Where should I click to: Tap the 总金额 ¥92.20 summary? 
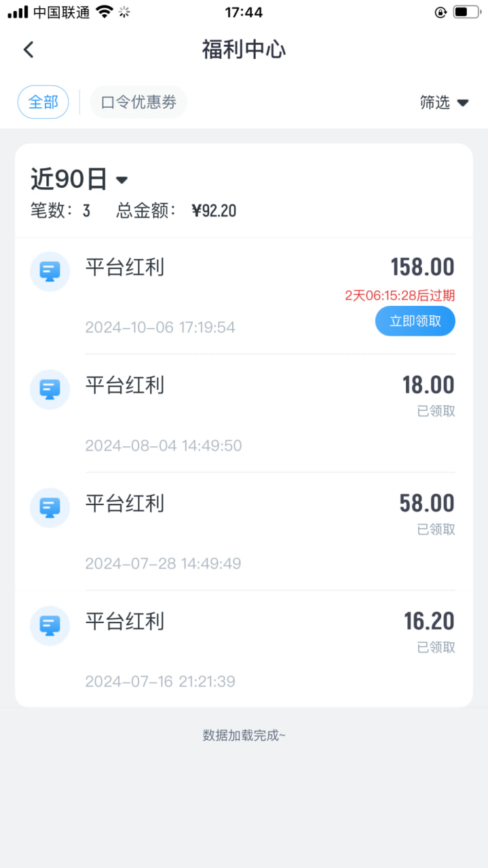point(176,211)
